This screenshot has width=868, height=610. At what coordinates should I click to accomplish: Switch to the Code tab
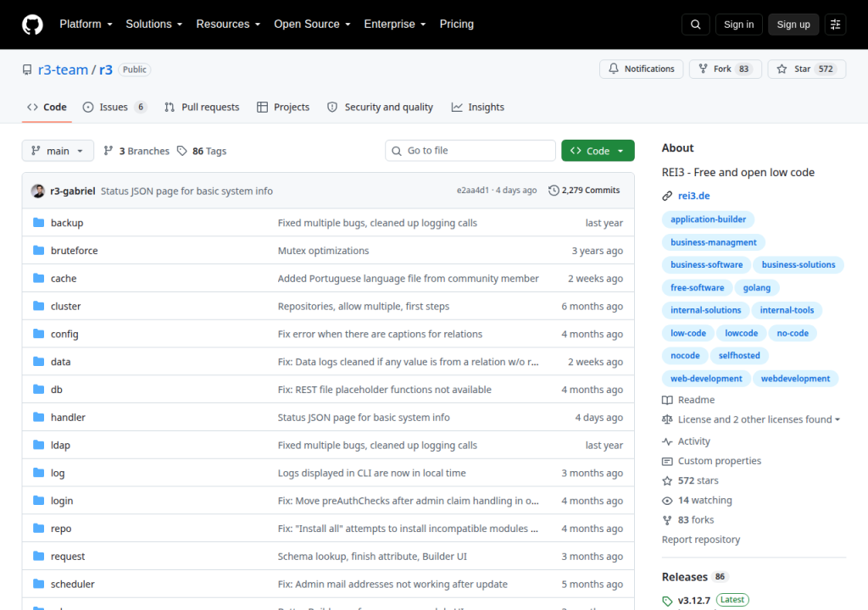[47, 108]
